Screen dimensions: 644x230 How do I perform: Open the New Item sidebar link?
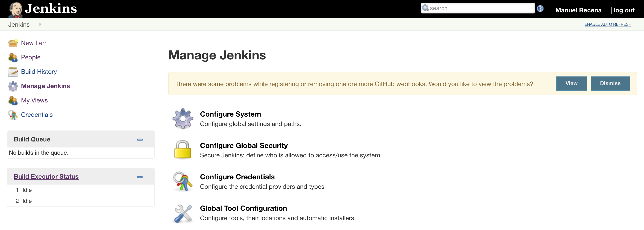[34, 43]
